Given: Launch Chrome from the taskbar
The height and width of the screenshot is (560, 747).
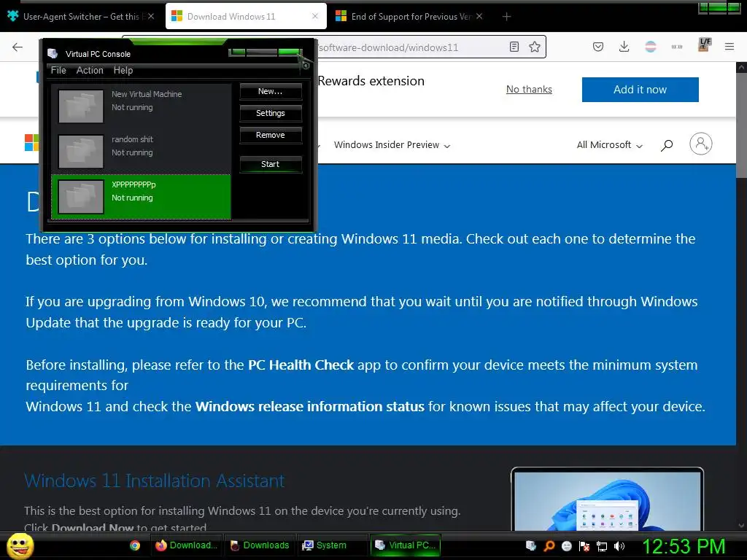Looking at the screenshot, I should click(x=135, y=545).
